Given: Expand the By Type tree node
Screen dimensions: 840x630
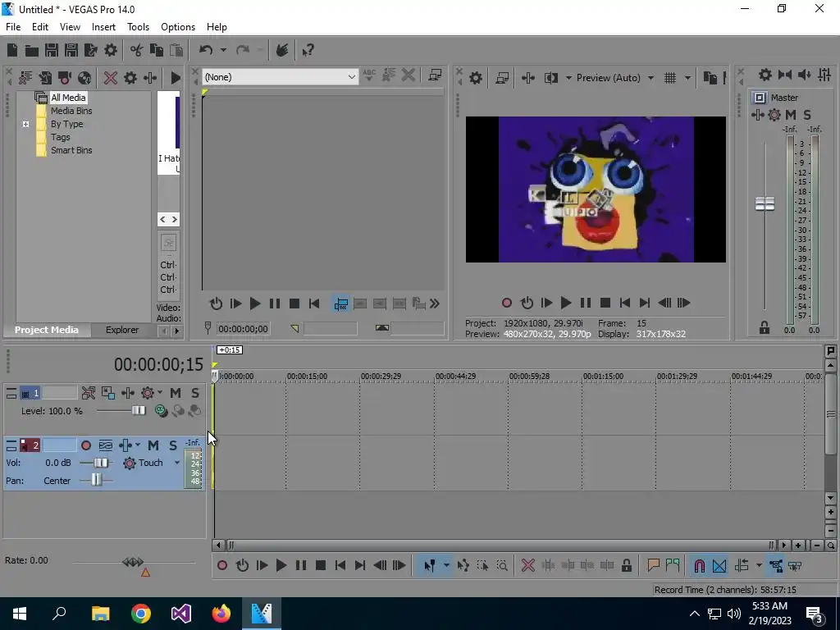Looking at the screenshot, I should (x=25, y=125).
